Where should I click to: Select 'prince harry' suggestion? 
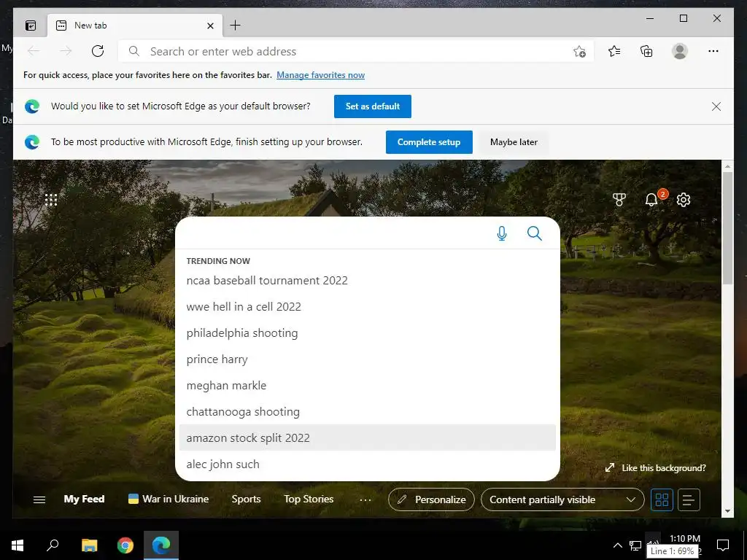coord(368,359)
